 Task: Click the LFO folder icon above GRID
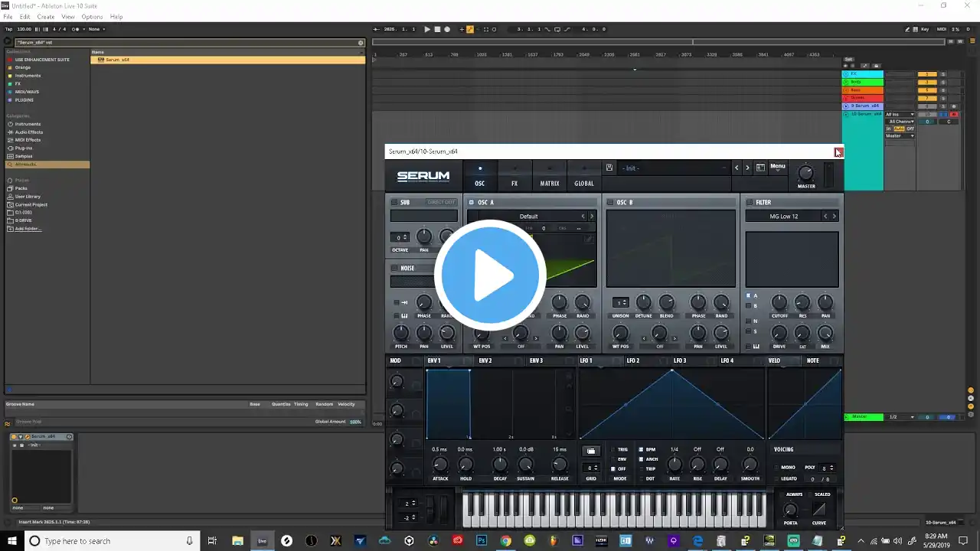pyautogui.click(x=590, y=451)
